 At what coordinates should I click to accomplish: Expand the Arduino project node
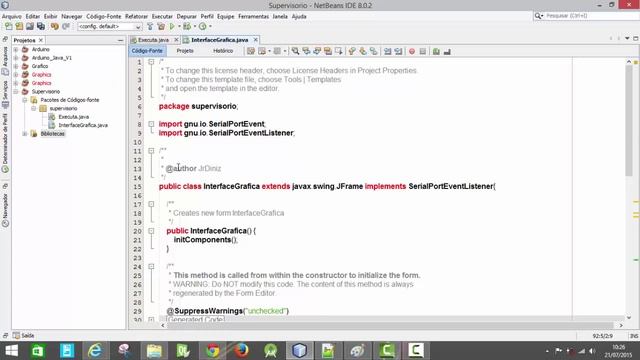point(16,49)
